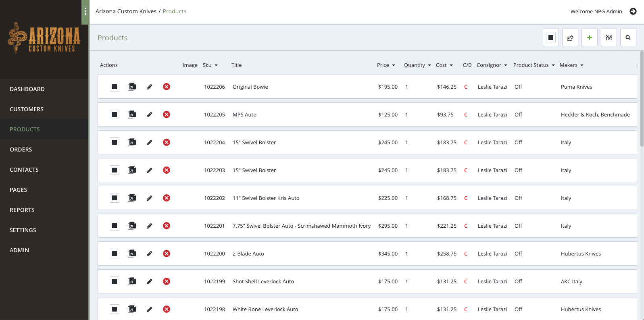Edit product 1022204 with pencil icon
The image size is (644, 320).
[x=150, y=142]
